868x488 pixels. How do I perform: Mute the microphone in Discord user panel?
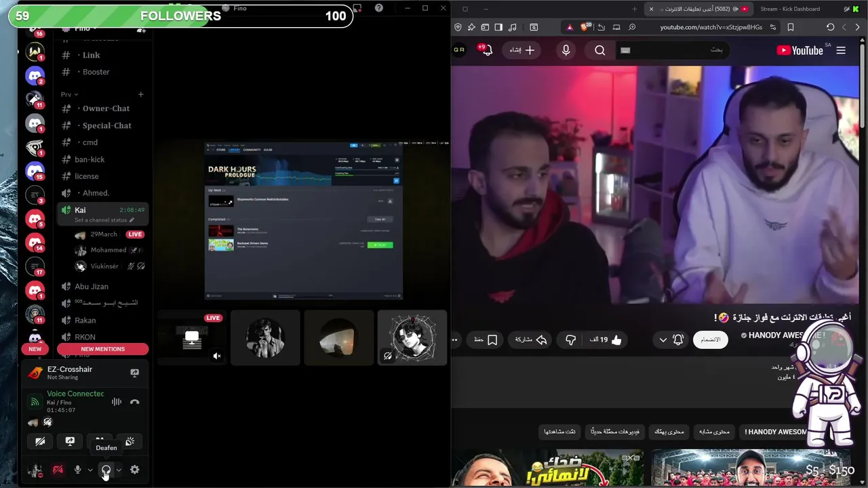[77, 470]
